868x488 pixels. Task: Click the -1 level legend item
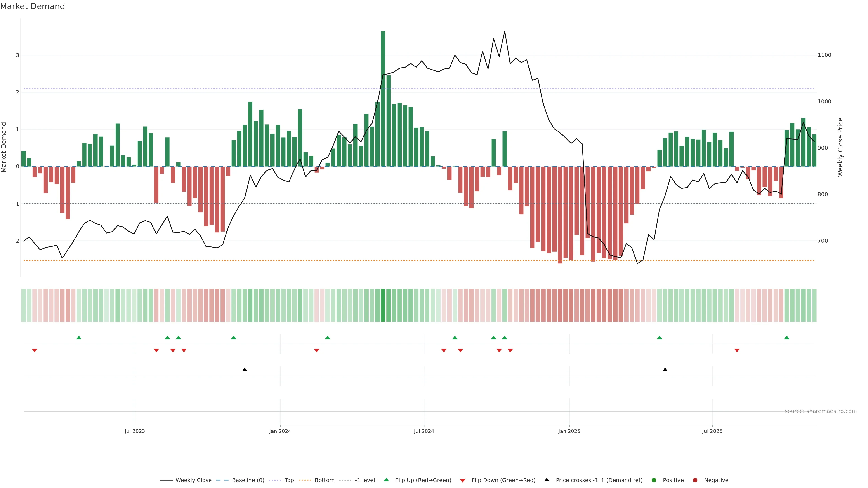[x=365, y=480]
